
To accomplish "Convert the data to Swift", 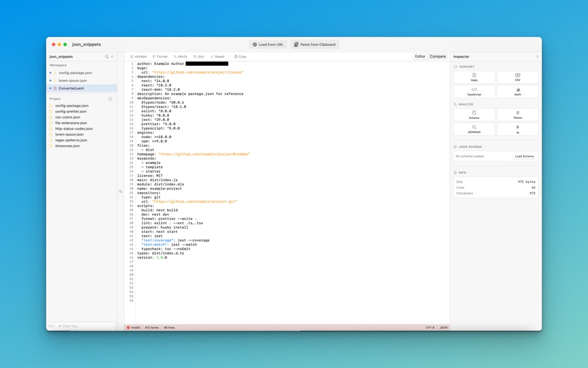I will (x=517, y=91).
